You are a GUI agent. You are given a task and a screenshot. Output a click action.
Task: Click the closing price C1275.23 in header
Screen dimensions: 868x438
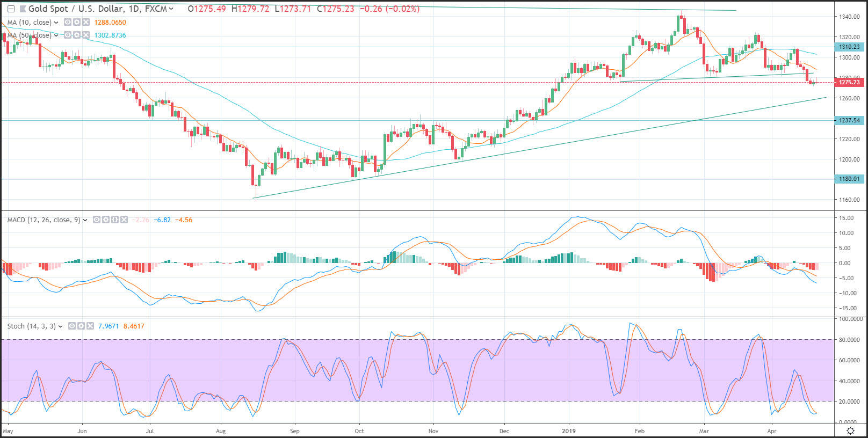[336, 9]
